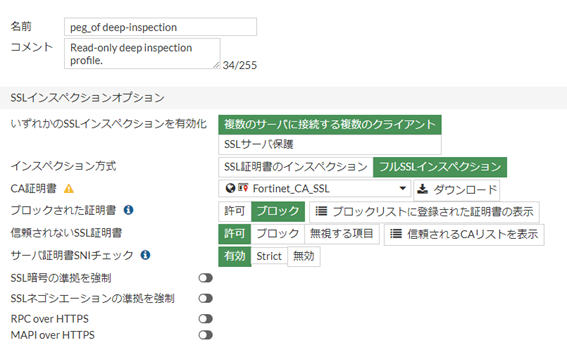Screen dimensions: 567x362
Task: Select SSLサーバ保護 option
Action: click(330, 145)
